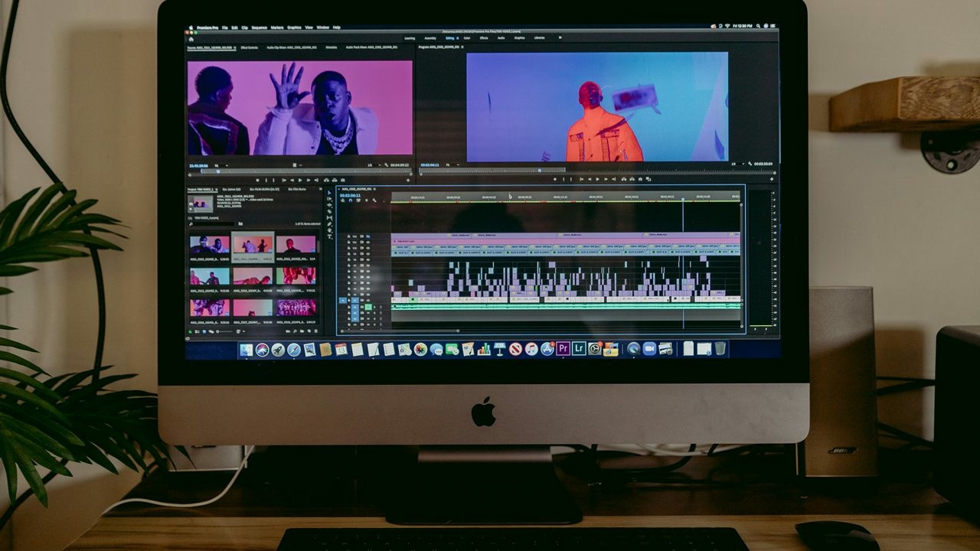Open the Source monitor zoom level dropdown
The width and height of the screenshot is (980, 551).
click(x=219, y=165)
